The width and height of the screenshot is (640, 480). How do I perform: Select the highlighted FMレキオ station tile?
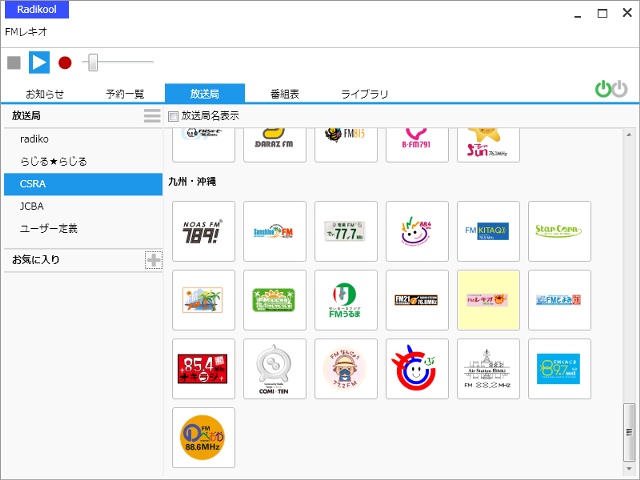coord(488,300)
